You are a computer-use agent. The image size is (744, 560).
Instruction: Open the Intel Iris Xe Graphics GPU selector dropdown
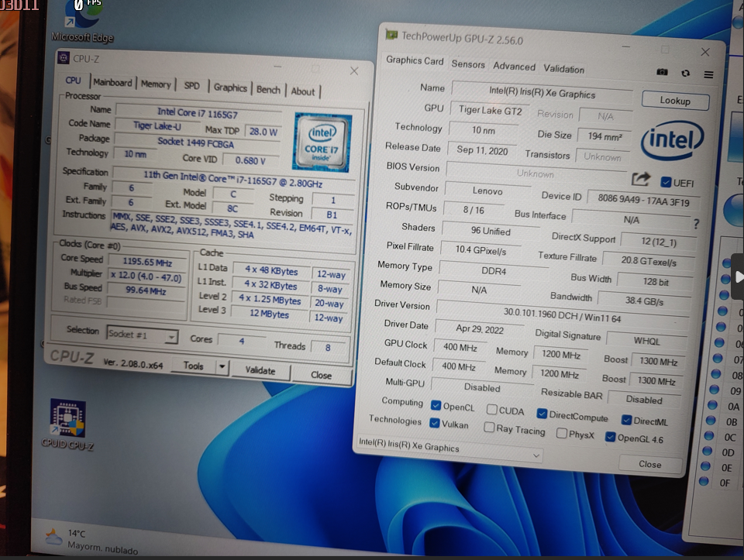point(449,449)
